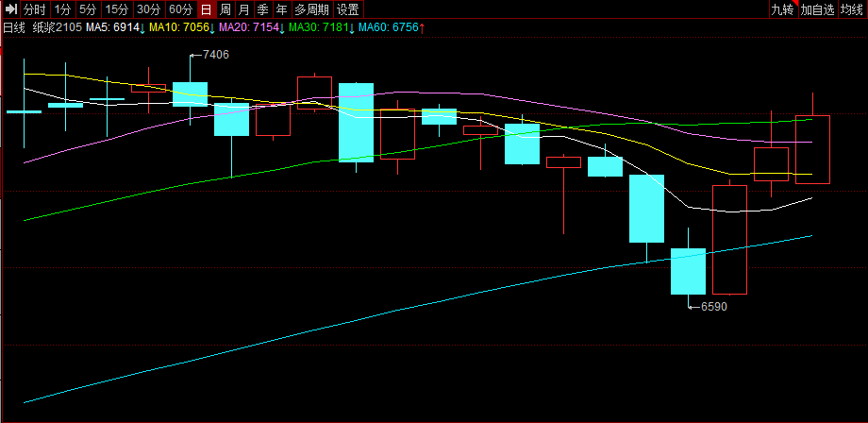Click the 均线 moving average button

click(853, 8)
